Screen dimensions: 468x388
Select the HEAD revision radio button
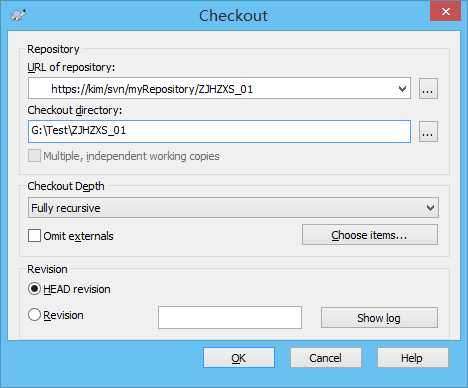pos(34,289)
